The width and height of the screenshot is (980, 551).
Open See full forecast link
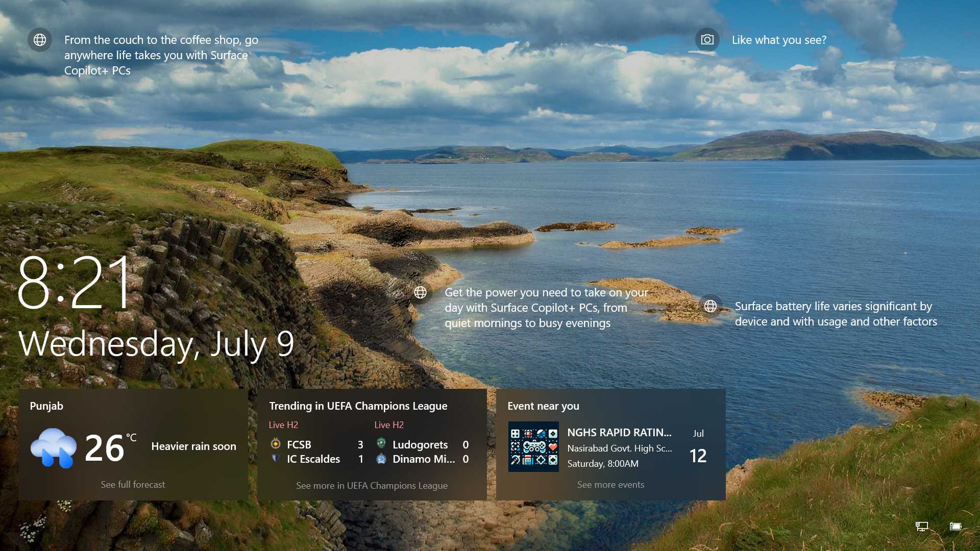click(133, 484)
